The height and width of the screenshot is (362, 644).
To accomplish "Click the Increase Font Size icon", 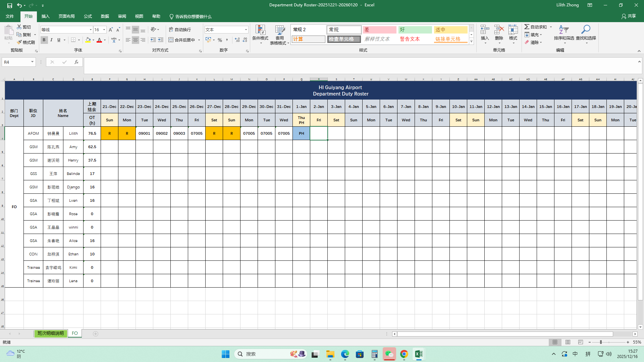I will (x=111, y=30).
